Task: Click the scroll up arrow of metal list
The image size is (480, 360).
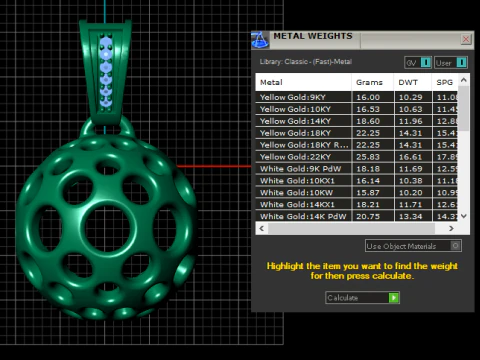Action: click(464, 80)
